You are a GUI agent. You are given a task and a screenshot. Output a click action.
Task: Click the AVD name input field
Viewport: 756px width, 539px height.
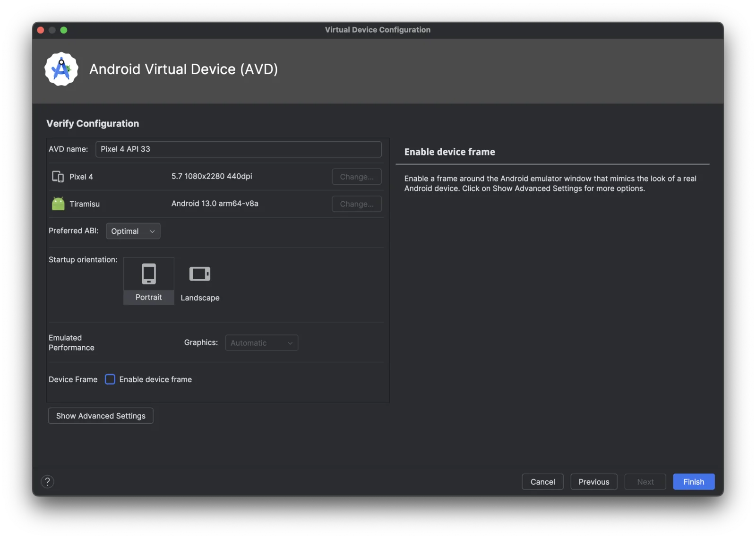coord(239,149)
